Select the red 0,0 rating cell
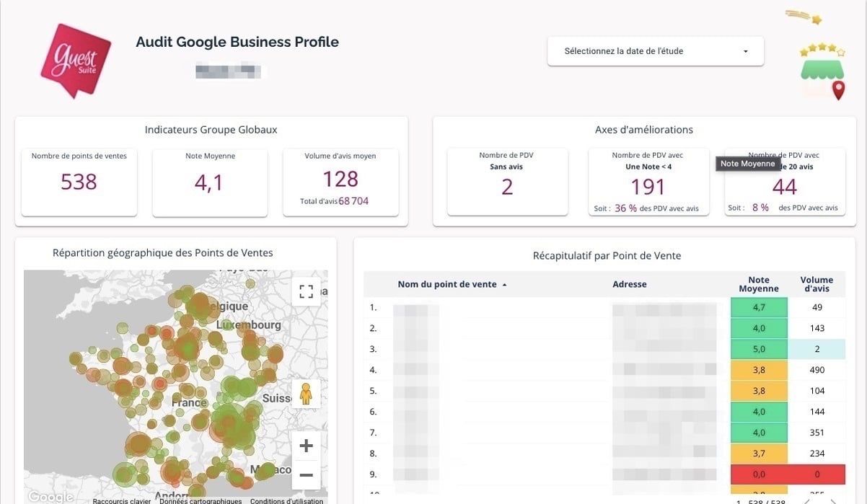Screen dimensions: 867x504 click(x=759, y=474)
